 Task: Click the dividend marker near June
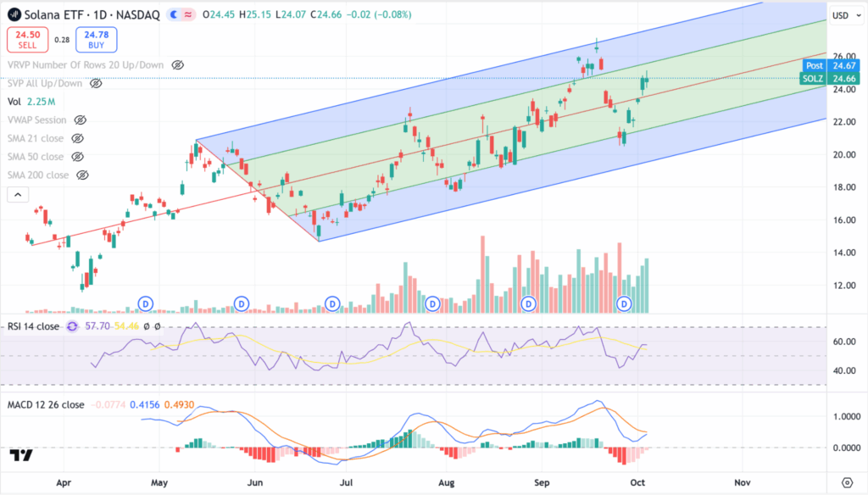pos(242,303)
